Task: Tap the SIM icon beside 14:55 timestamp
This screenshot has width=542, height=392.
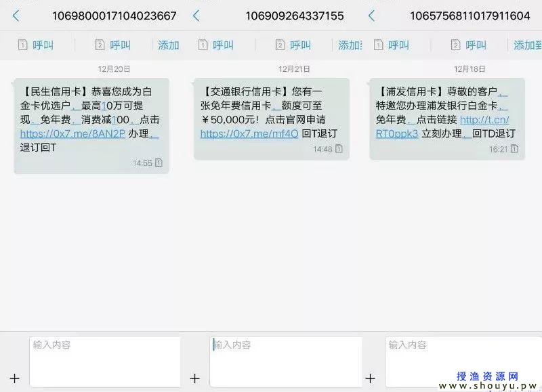Action: [159, 162]
